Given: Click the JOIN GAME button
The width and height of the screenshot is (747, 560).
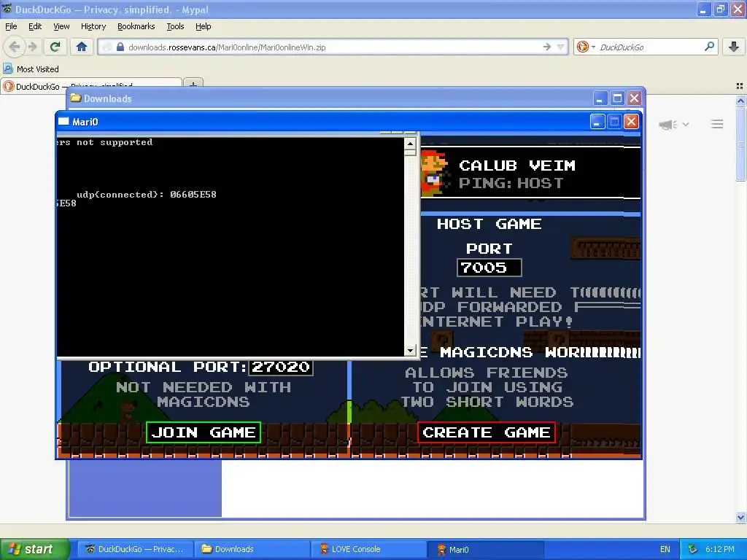Looking at the screenshot, I should click(204, 432).
